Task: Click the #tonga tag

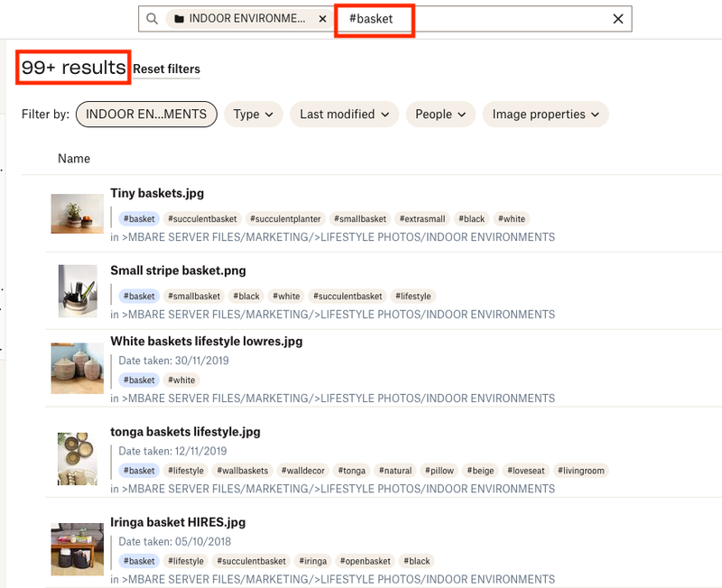Action: 351,471
